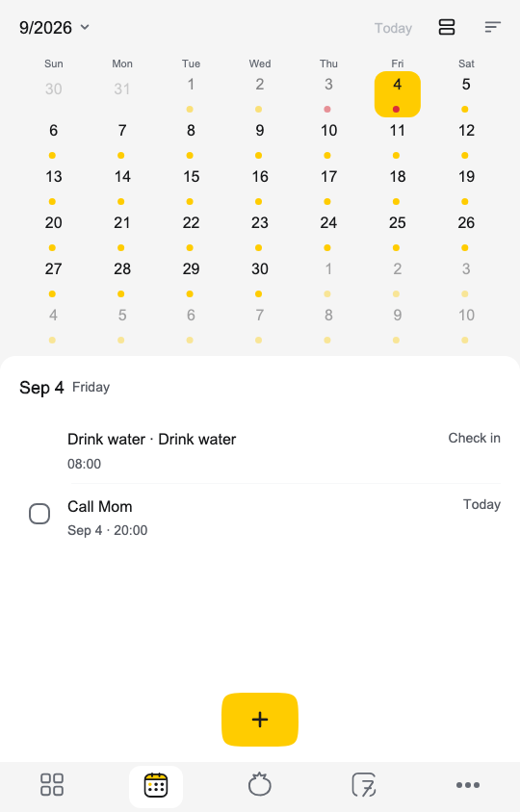Tap the yellow plus add button
The image size is (520, 812).
click(260, 720)
